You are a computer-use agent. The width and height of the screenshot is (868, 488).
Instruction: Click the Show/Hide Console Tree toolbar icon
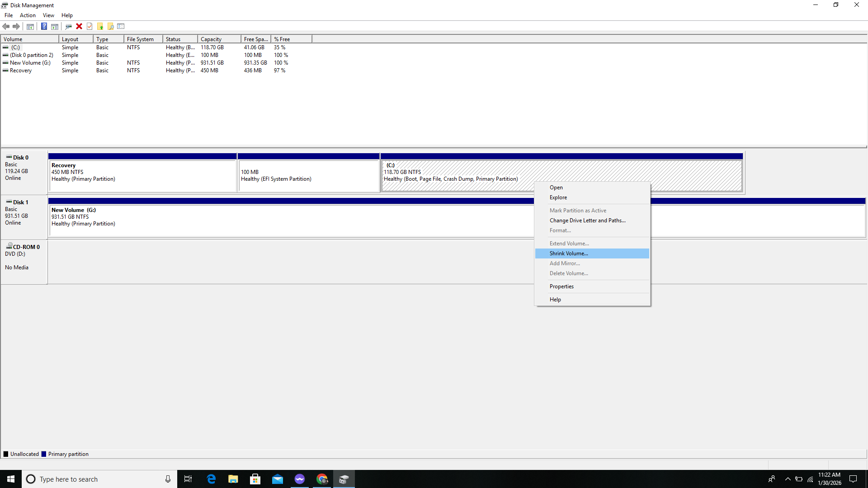tap(30, 26)
